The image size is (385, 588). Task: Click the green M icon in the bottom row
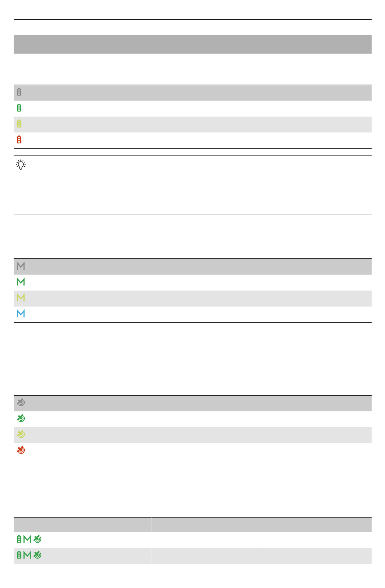point(27,555)
